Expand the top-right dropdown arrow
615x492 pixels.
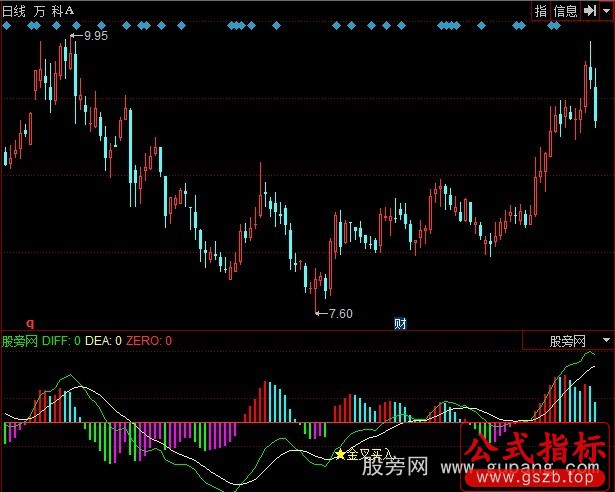[x=605, y=10]
